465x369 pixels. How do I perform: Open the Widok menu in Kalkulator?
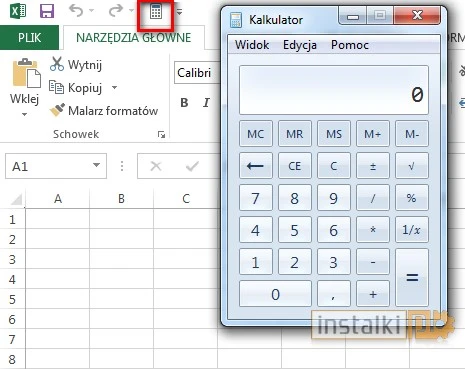click(252, 45)
